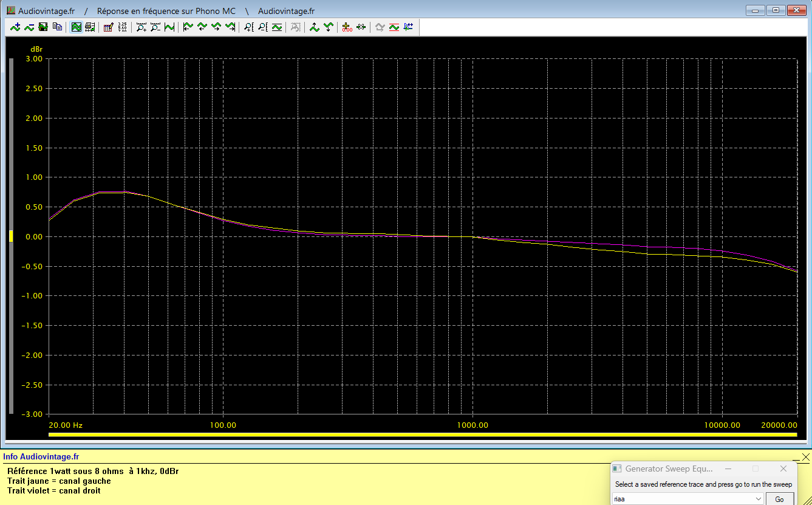Click the horizontal compress arrows icon
Image resolution: width=812 pixels, height=505 pixels.
(x=361, y=27)
